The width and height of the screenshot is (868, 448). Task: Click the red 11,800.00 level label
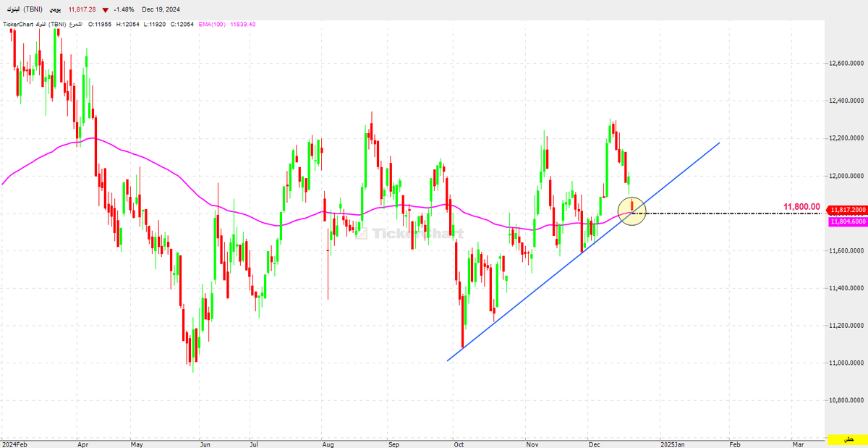801,207
